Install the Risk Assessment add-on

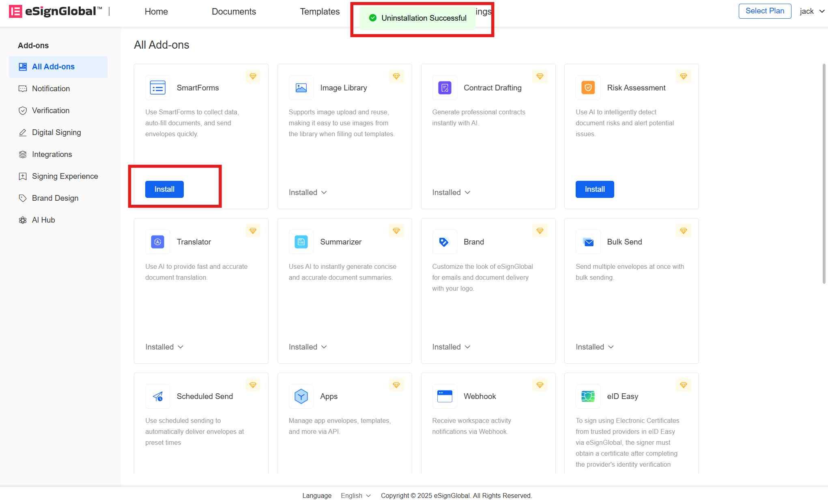coord(595,189)
